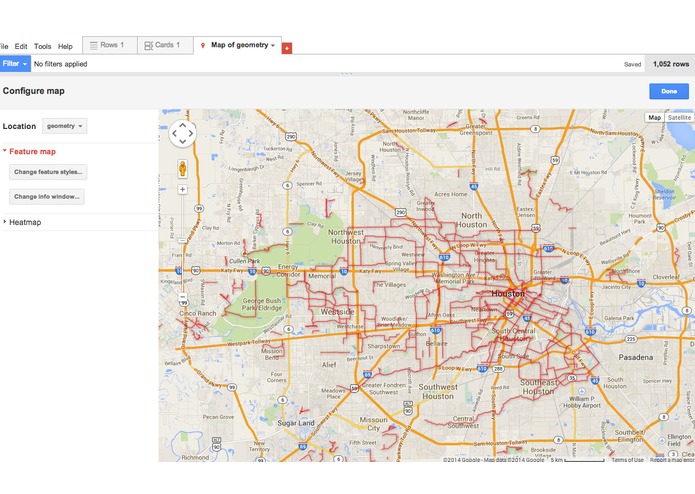Click the red pin icon in the map tab

pyautogui.click(x=203, y=45)
